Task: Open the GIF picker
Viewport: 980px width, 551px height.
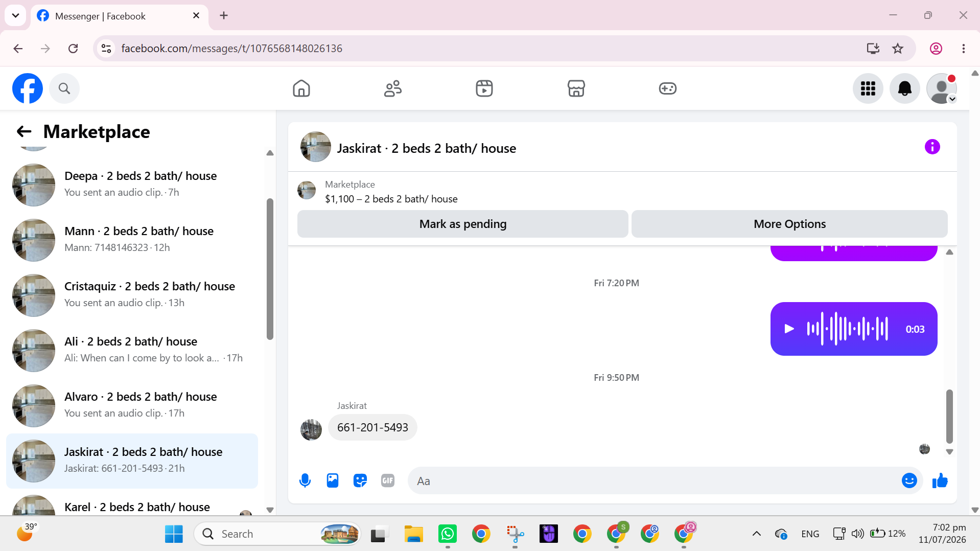Action: tap(388, 480)
